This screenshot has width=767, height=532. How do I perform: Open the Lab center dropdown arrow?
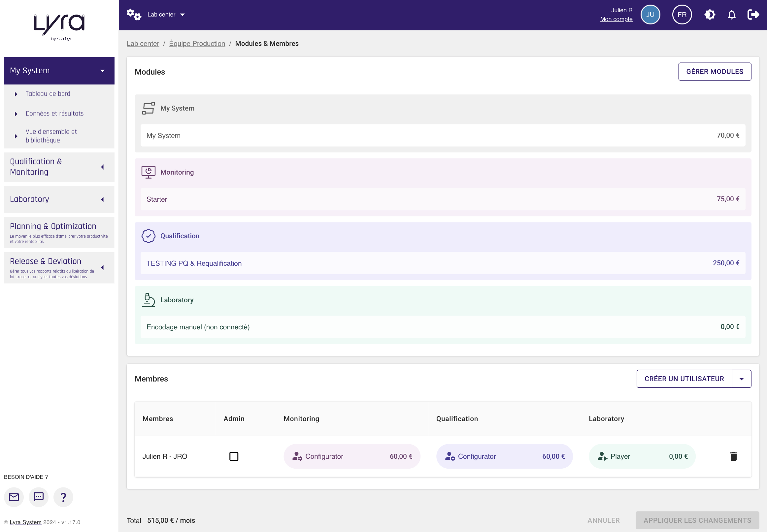click(x=182, y=15)
